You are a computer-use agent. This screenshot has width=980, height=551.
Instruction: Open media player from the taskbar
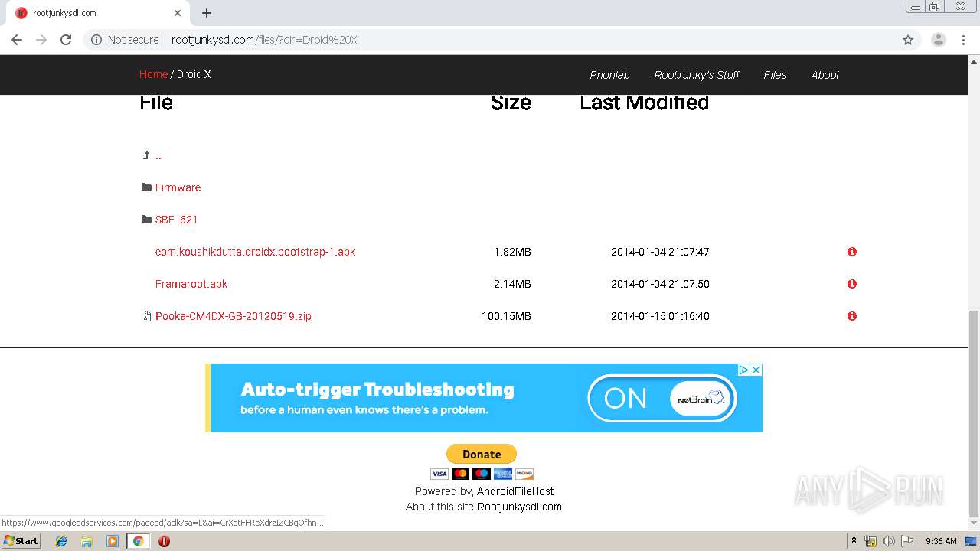tap(113, 541)
